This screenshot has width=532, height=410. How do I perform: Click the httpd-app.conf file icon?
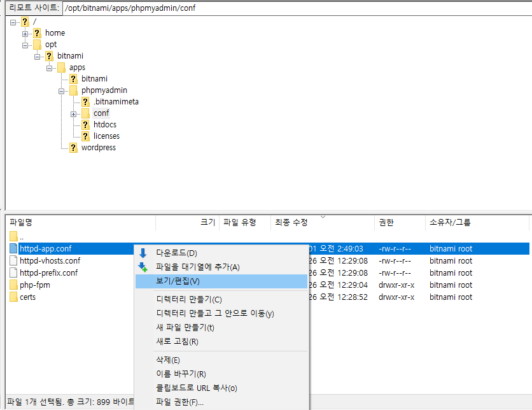pyautogui.click(x=13, y=248)
